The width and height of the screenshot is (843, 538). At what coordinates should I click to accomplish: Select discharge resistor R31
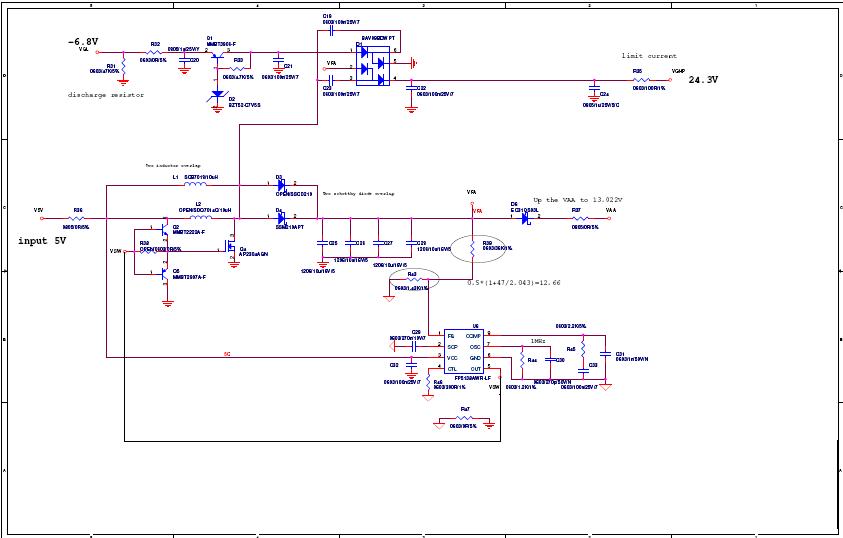point(121,62)
